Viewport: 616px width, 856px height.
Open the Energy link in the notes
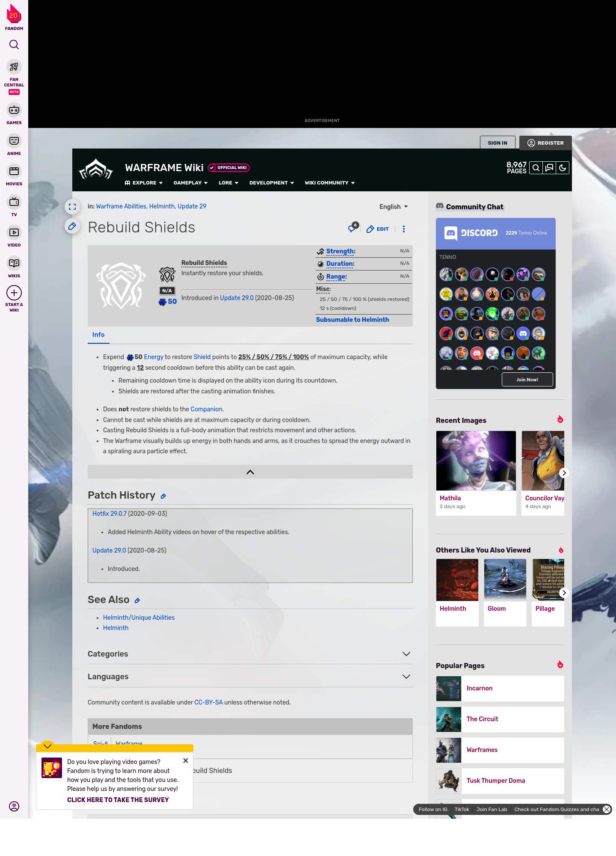tap(154, 357)
